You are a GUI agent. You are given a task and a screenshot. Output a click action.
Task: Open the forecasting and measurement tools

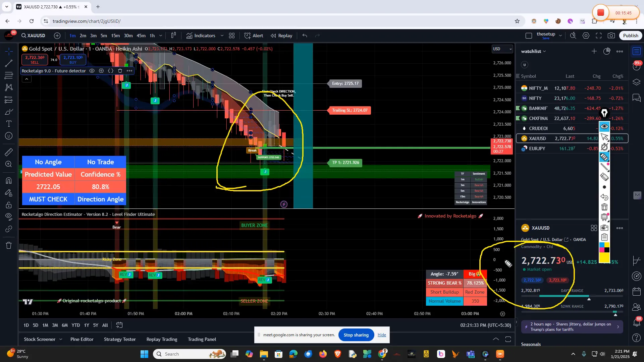click(x=9, y=100)
